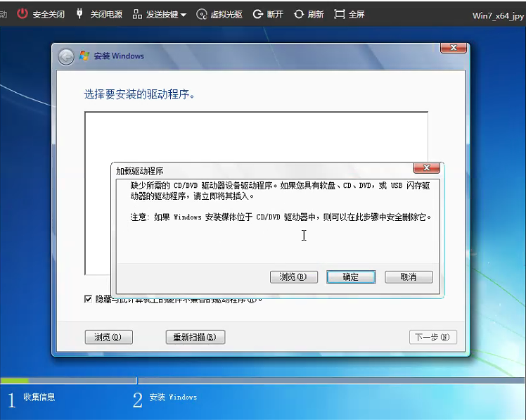Click 确定 in the load driver dialog

pos(351,277)
